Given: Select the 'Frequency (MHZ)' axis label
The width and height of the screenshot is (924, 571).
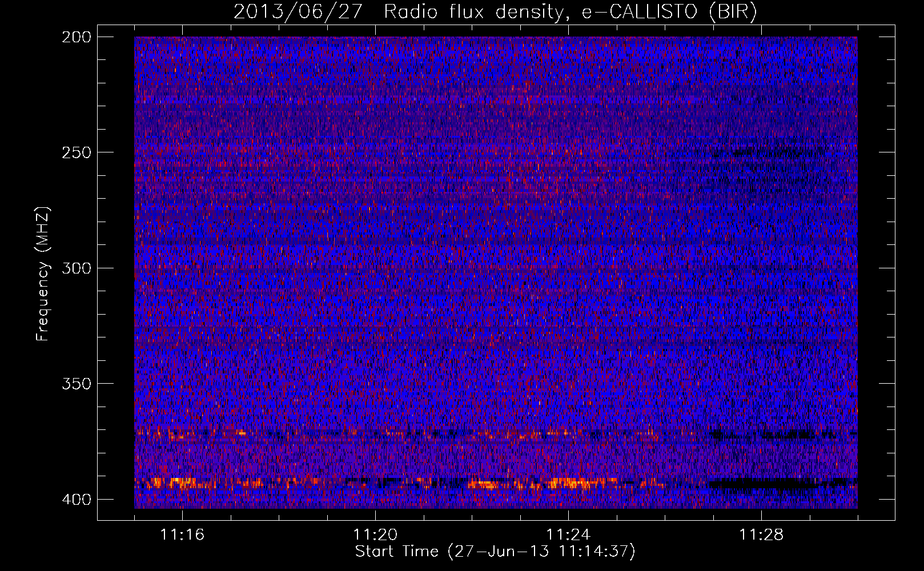Looking at the screenshot, I should click(x=43, y=274).
